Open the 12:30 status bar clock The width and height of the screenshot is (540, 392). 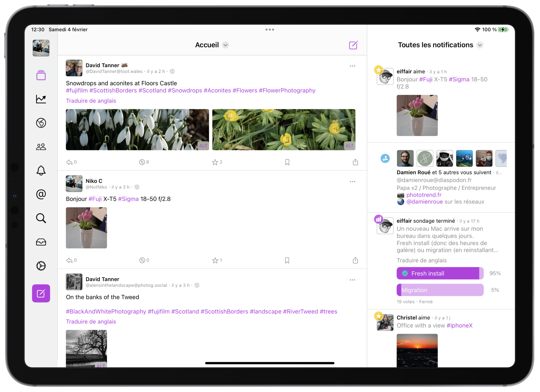click(x=38, y=30)
